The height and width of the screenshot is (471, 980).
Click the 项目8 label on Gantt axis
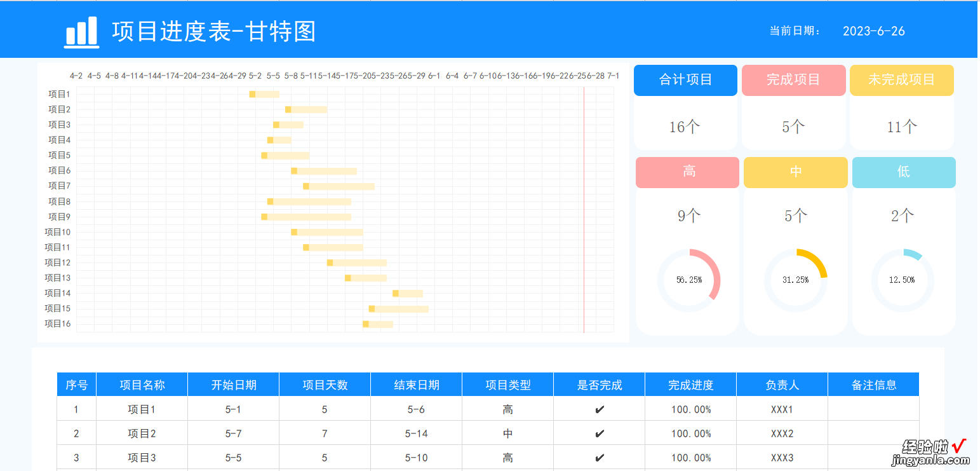(59, 201)
